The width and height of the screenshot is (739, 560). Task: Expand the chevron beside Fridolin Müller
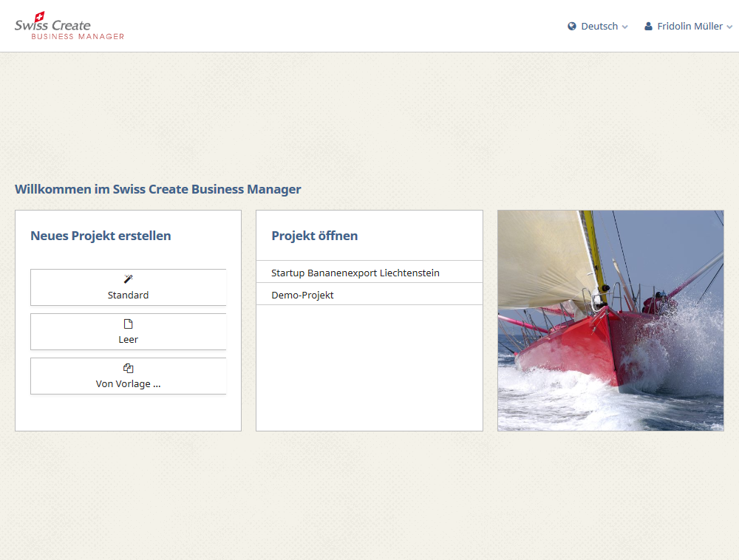pos(729,27)
